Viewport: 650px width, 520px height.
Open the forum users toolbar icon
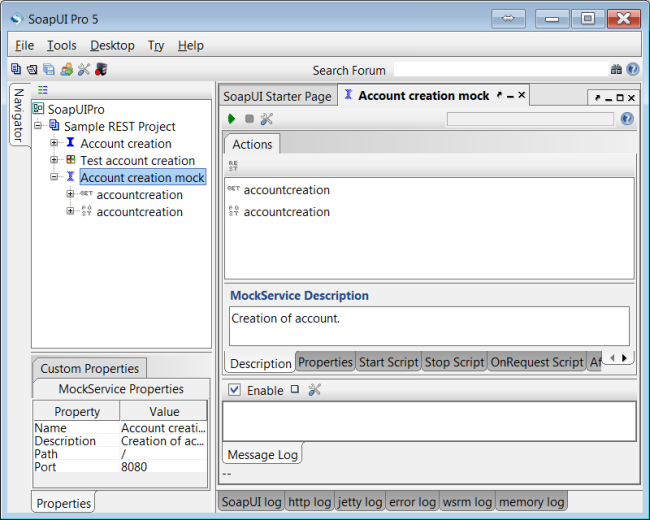(x=66, y=69)
